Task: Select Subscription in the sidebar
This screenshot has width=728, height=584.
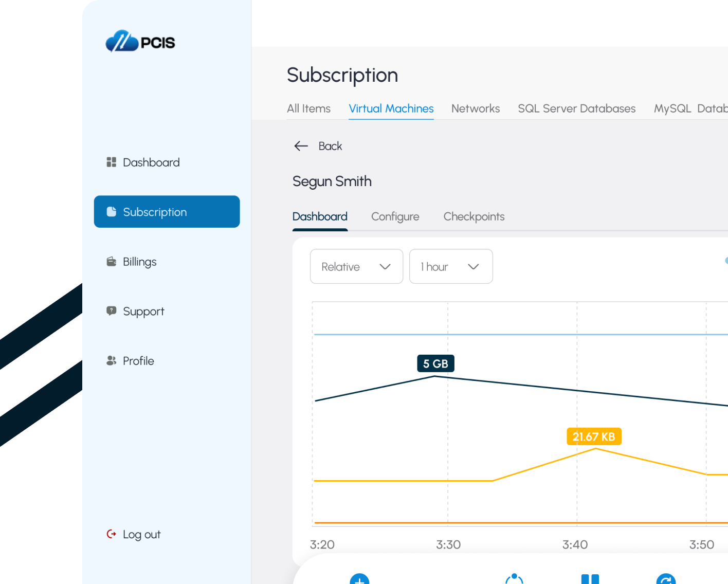Action: [167, 211]
